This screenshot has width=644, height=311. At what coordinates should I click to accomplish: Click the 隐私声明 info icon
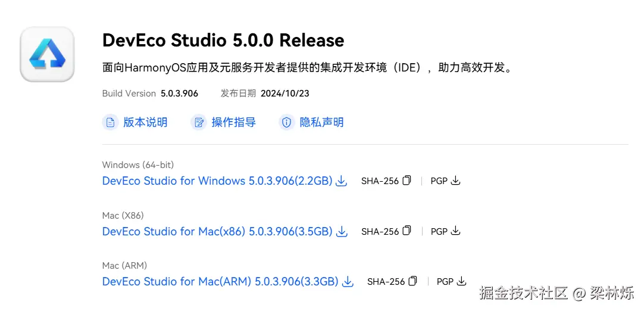pyautogui.click(x=287, y=123)
